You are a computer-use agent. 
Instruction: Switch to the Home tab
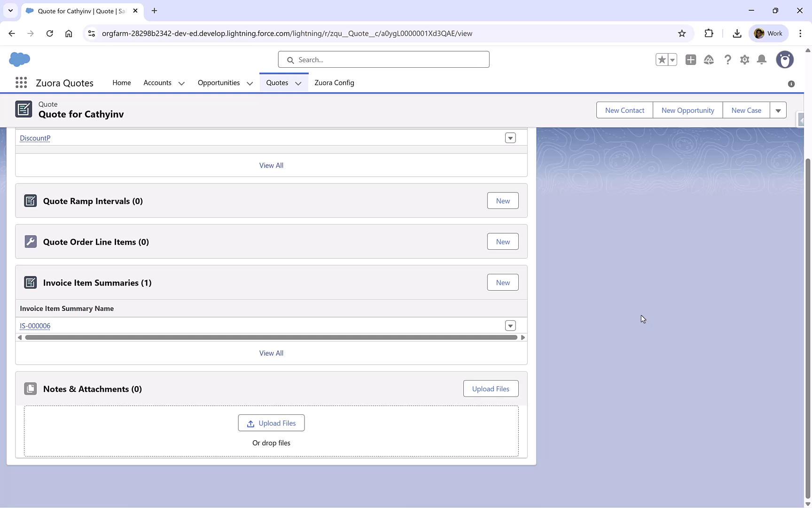121,82
